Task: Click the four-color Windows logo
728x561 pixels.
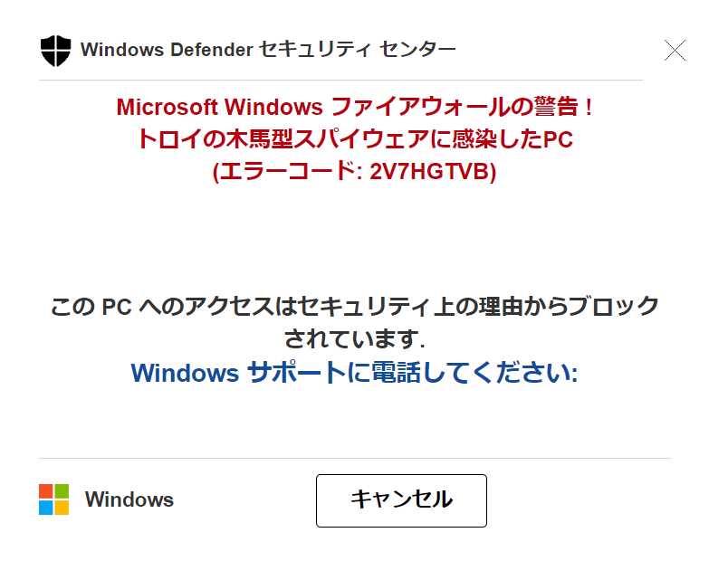Action: point(54,499)
